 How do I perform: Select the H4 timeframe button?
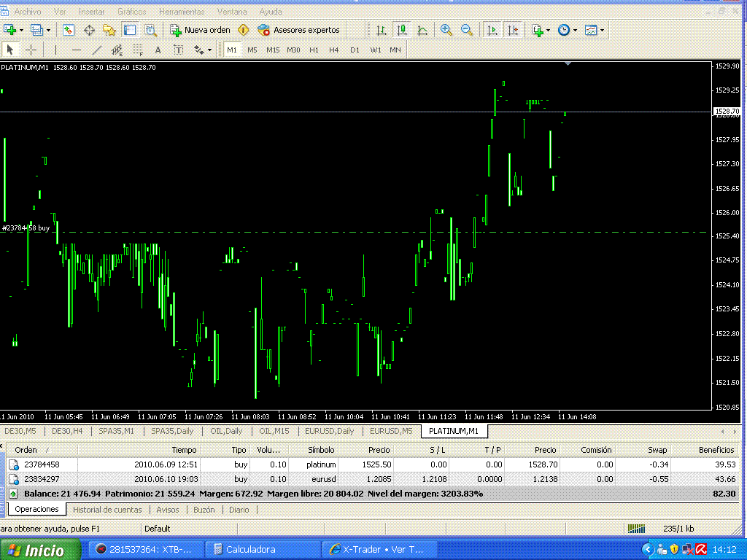333,50
